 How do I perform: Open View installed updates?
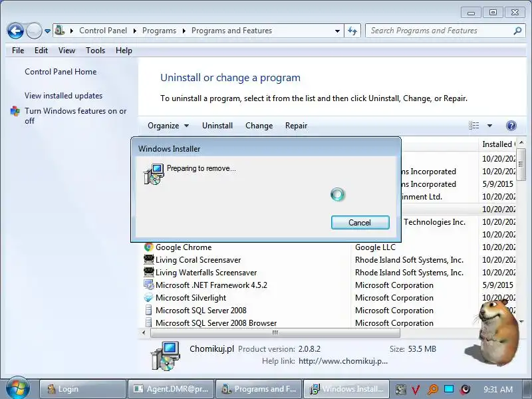(63, 96)
